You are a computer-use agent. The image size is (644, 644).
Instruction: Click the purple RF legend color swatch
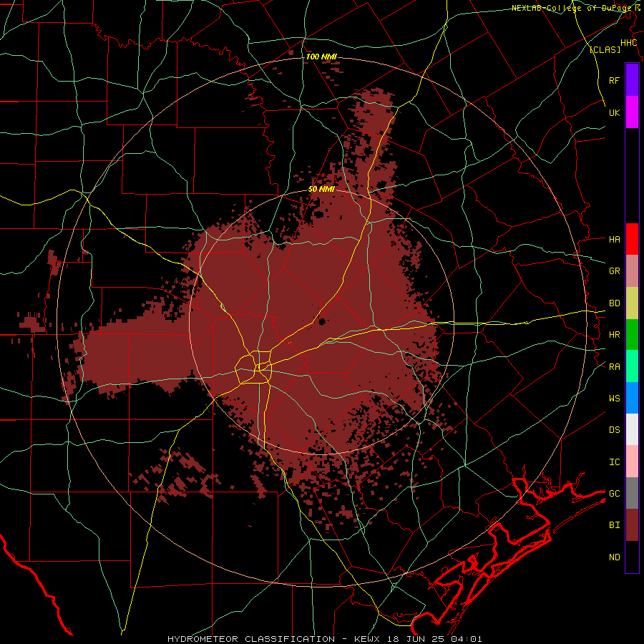point(632,80)
